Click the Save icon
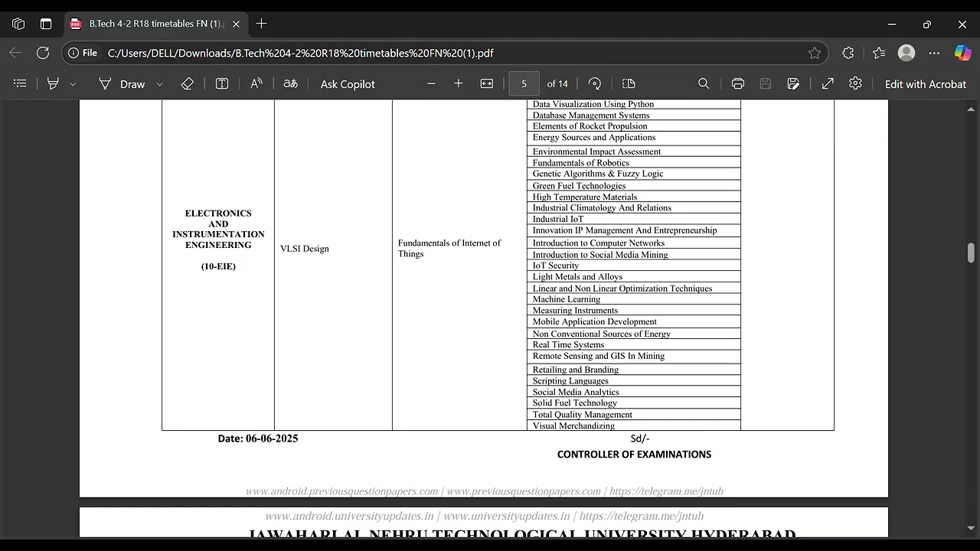Screen dimensions: 980x551 coord(766,83)
